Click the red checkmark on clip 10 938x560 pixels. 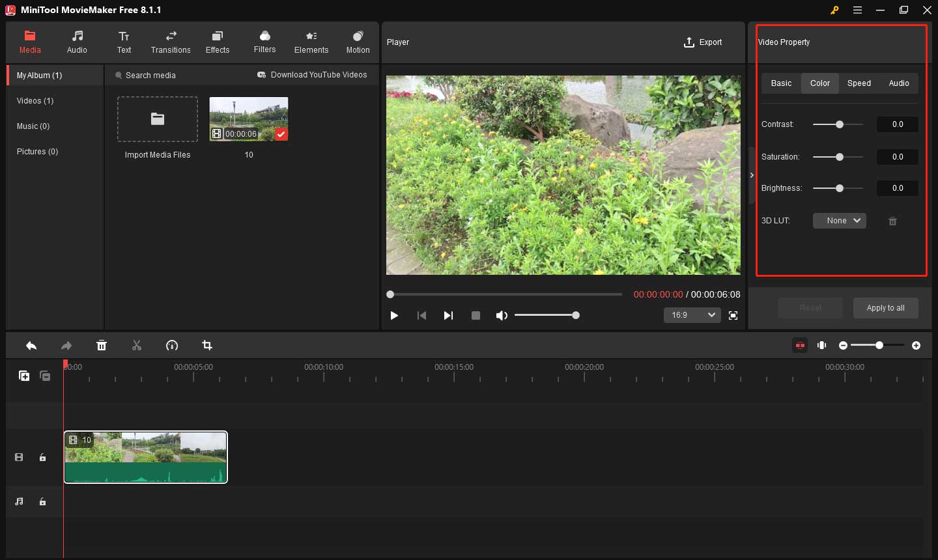281,134
